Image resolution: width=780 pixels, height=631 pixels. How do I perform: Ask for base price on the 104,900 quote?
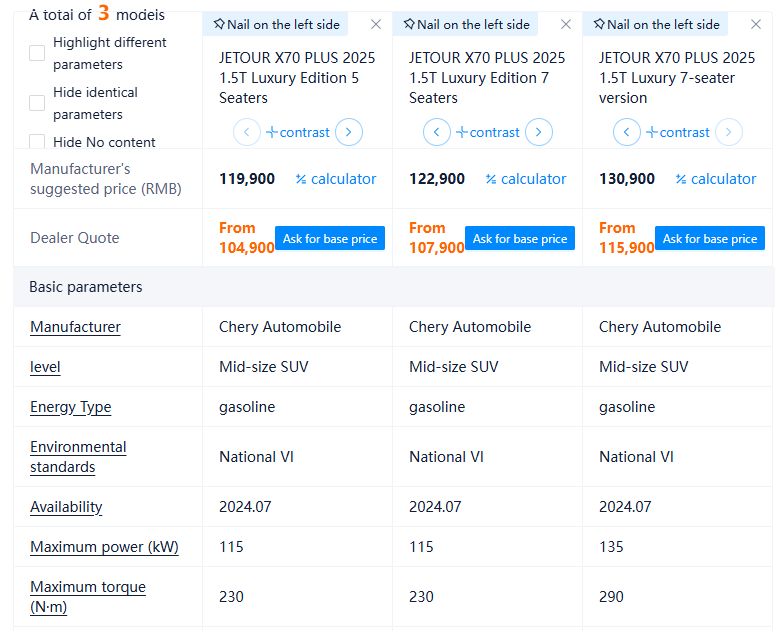330,239
